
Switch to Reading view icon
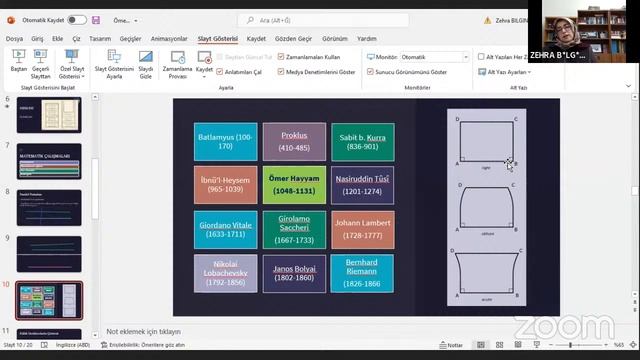pyautogui.click(x=518, y=345)
